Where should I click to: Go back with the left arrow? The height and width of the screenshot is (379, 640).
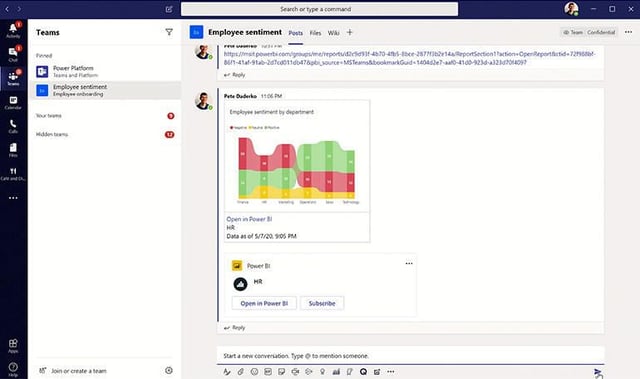[x=7, y=9]
